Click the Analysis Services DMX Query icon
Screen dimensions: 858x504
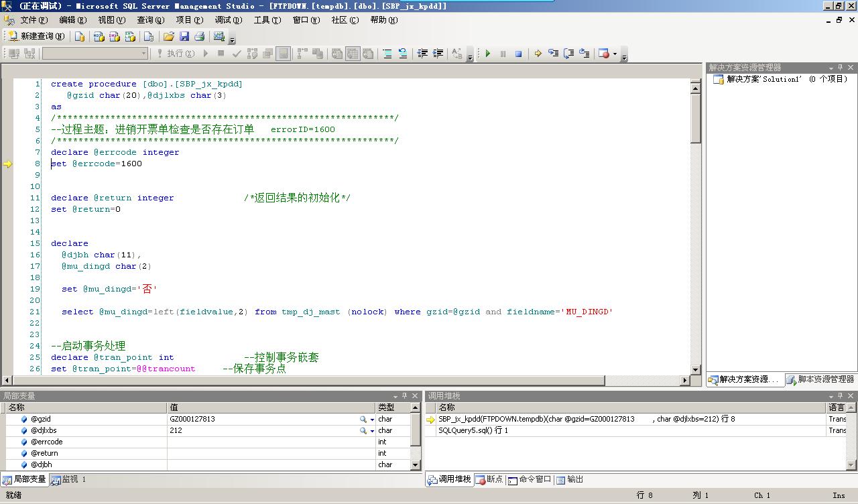pyautogui.click(x=114, y=36)
